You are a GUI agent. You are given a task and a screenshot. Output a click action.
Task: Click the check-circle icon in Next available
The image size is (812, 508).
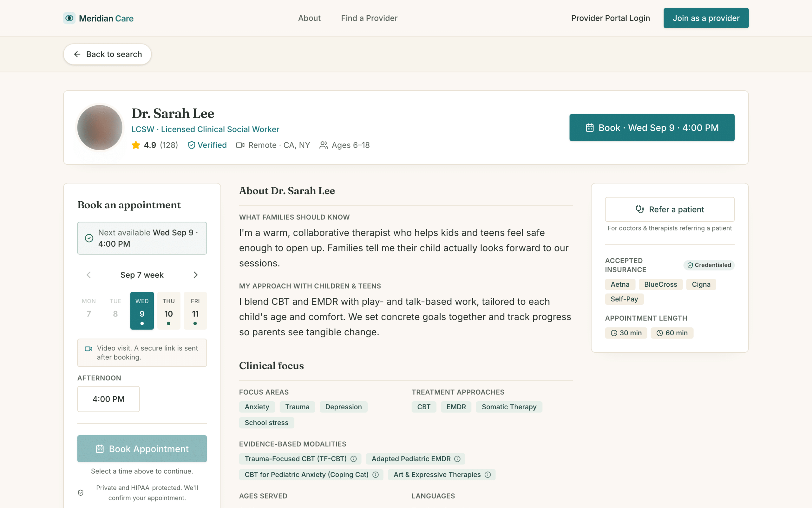coord(89,238)
